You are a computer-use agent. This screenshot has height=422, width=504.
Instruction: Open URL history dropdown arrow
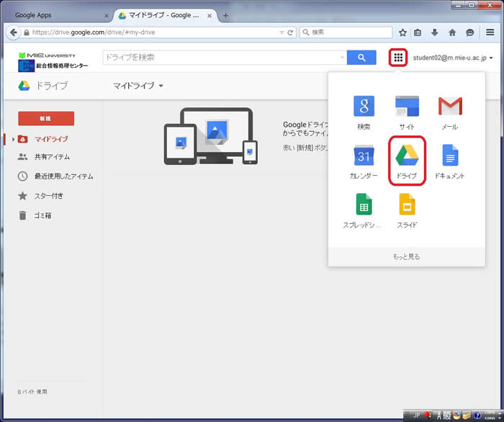point(282,32)
